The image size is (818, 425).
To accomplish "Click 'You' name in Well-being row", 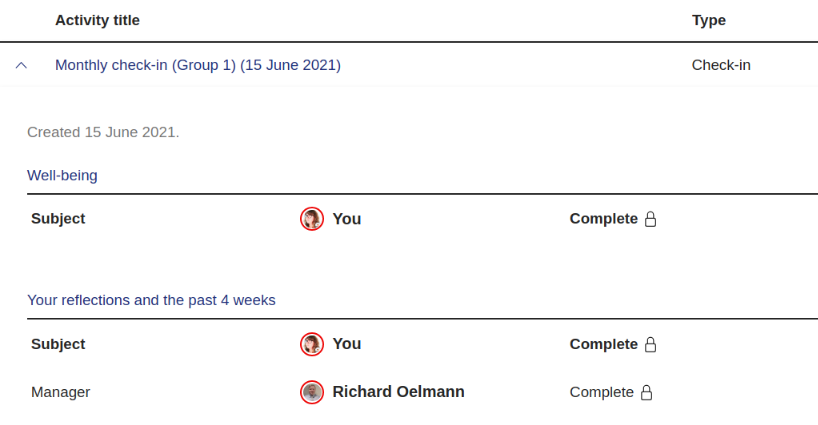I will pyautogui.click(x=347, y=219).
